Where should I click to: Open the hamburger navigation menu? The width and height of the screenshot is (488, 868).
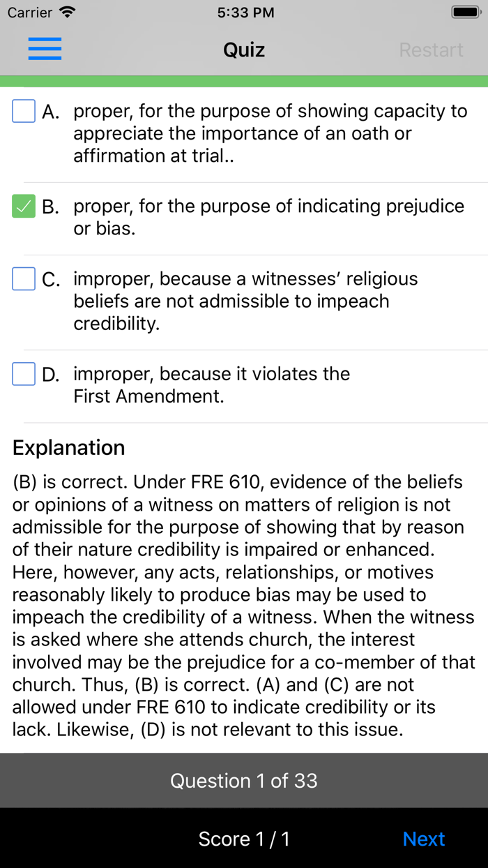tap(45, 49)
